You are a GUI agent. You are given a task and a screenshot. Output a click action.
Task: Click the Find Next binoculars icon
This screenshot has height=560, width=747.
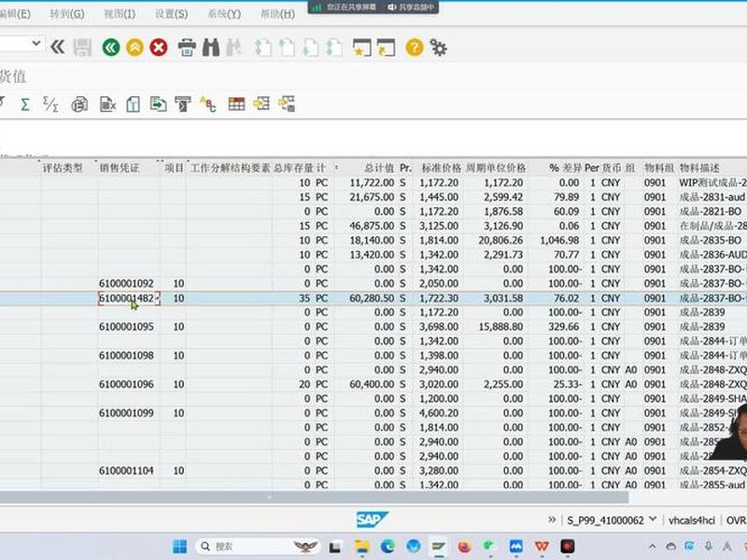coord(234,48)
